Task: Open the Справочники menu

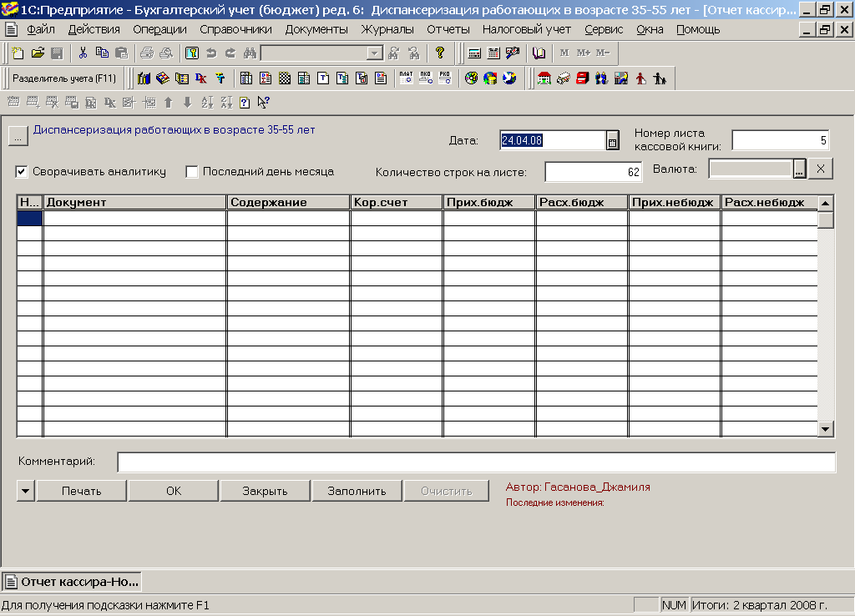Action: 235,29
